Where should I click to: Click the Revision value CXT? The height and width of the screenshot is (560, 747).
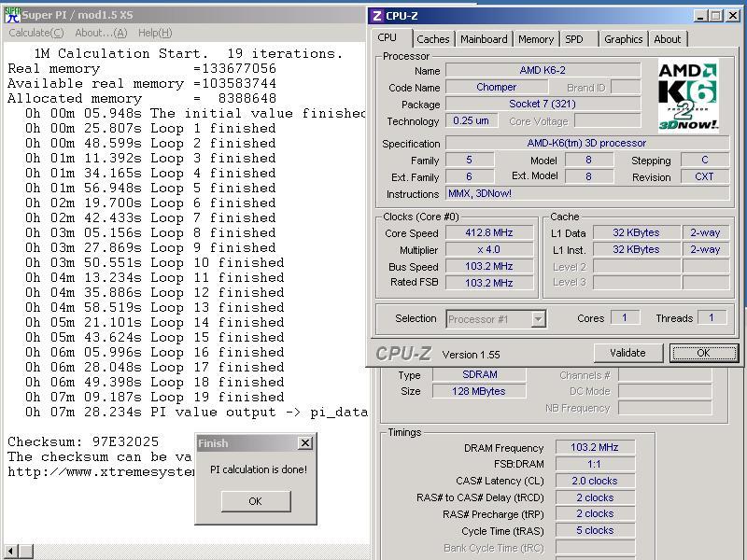(705, 176)
